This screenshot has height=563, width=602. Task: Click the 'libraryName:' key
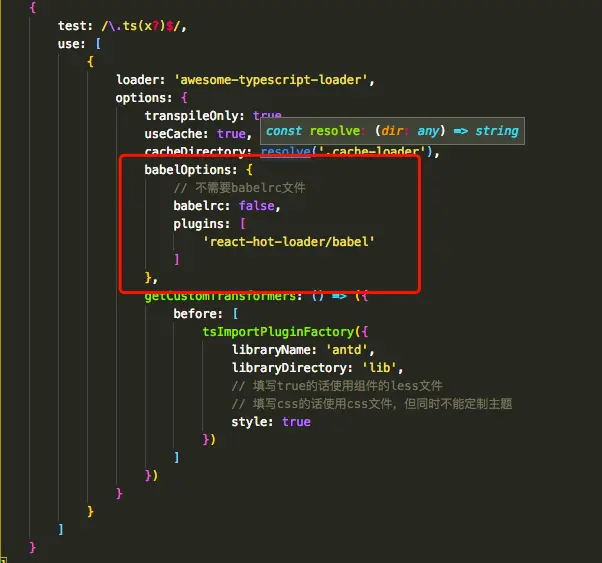coord(274,350)
